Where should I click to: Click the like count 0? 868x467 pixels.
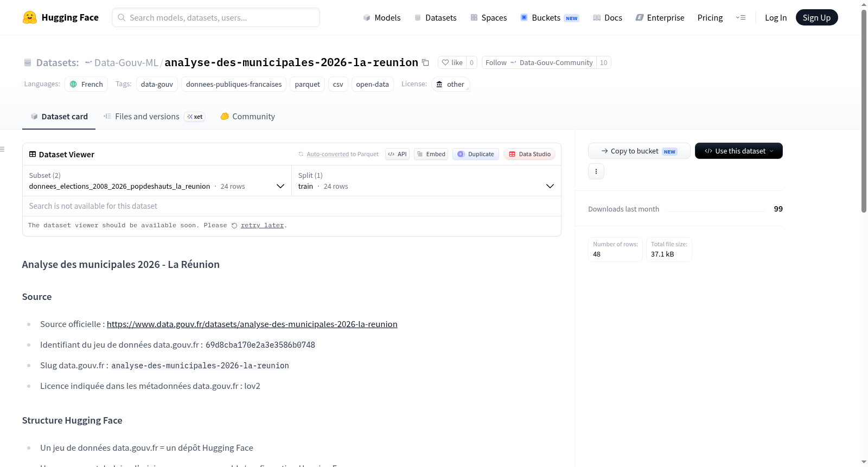tap(471, 62)
